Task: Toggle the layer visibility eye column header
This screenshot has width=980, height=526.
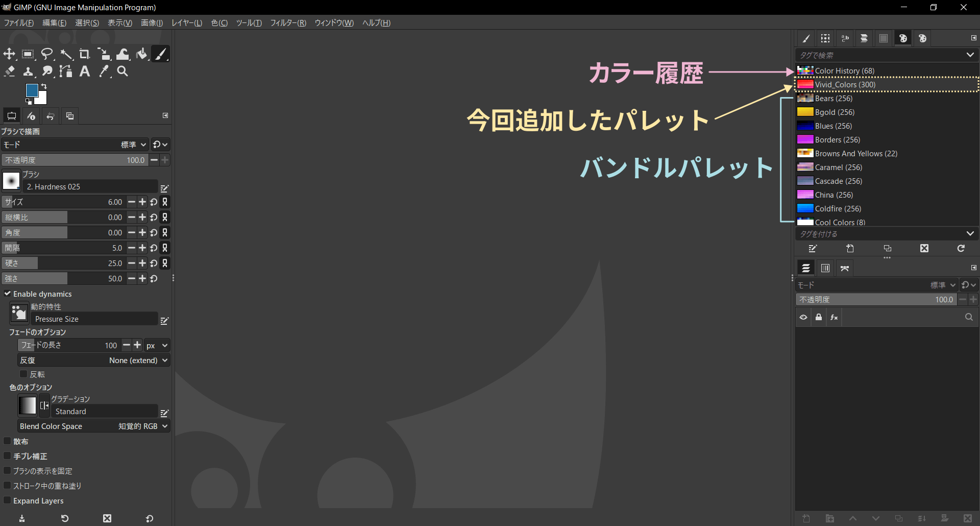Action: click(x=803, y=317)
